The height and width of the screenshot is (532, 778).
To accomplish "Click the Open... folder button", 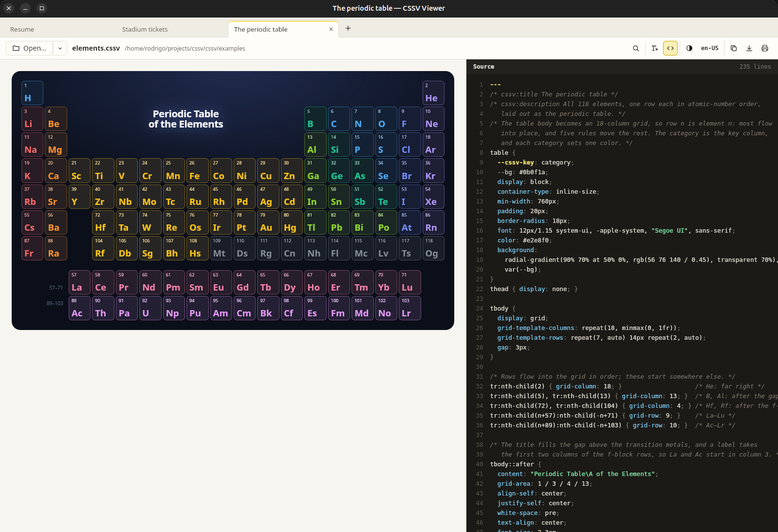I will [29, 48].
